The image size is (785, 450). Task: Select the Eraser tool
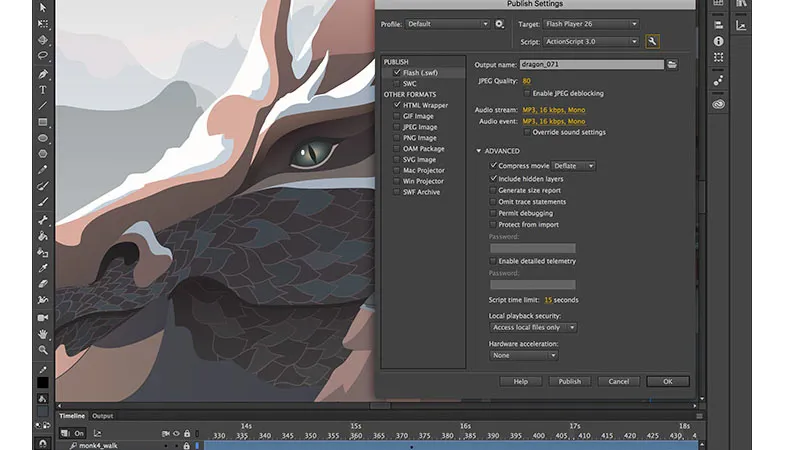pyautogui.click(x=43, y=284)
